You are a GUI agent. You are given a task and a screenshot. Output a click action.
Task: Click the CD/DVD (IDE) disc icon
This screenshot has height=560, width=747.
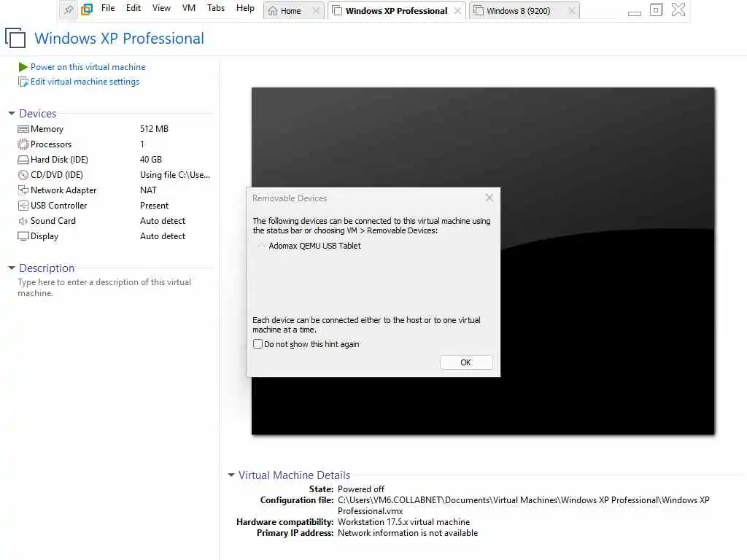pyautogui.click(x=23, y=175)
